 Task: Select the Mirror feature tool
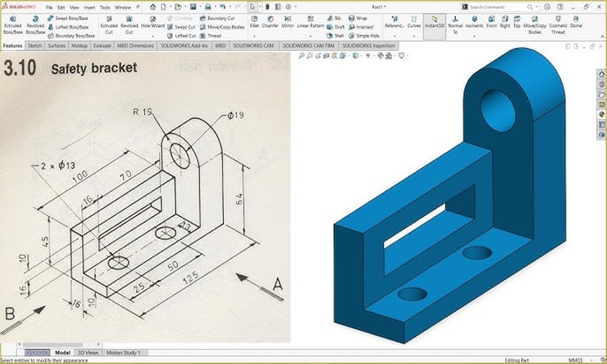click(x=288, y=22)
